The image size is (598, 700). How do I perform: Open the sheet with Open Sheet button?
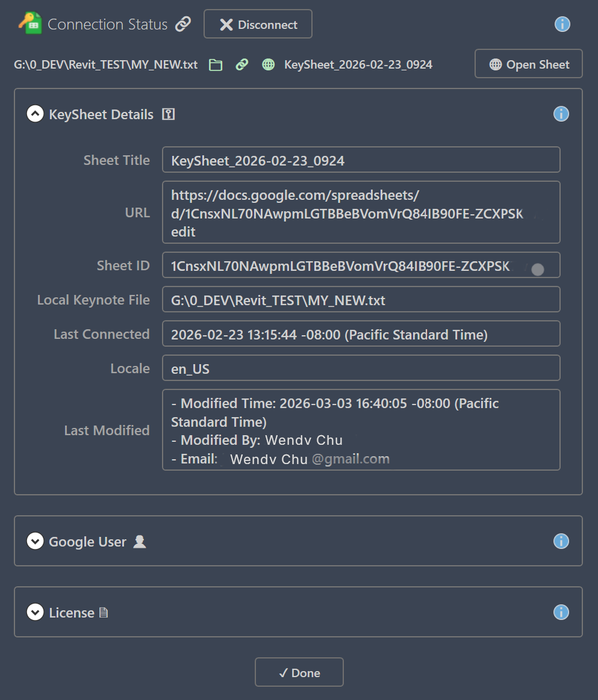pos(528,64)
